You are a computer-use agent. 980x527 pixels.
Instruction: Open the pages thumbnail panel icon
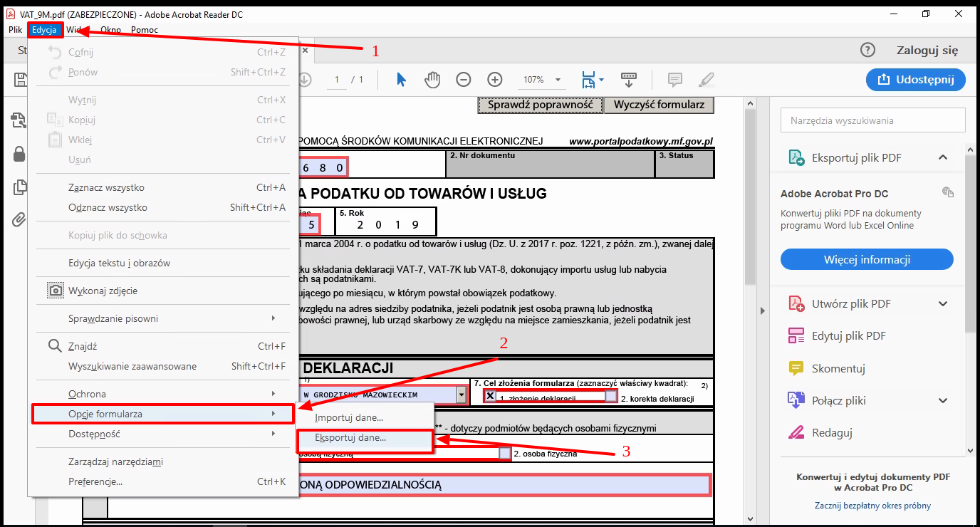(x=19, y=187)
